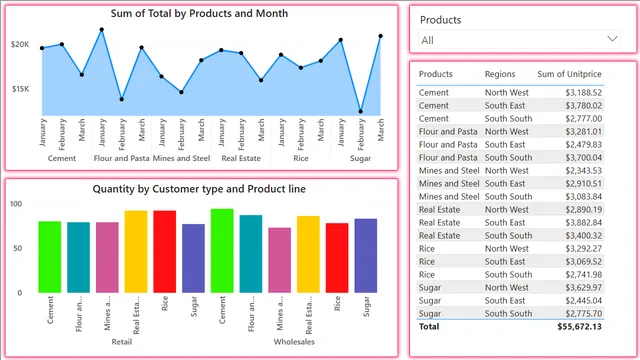Screen dimensions: 640x360
Task: Click the Wholesales axis category label
Action: [294, 342]
